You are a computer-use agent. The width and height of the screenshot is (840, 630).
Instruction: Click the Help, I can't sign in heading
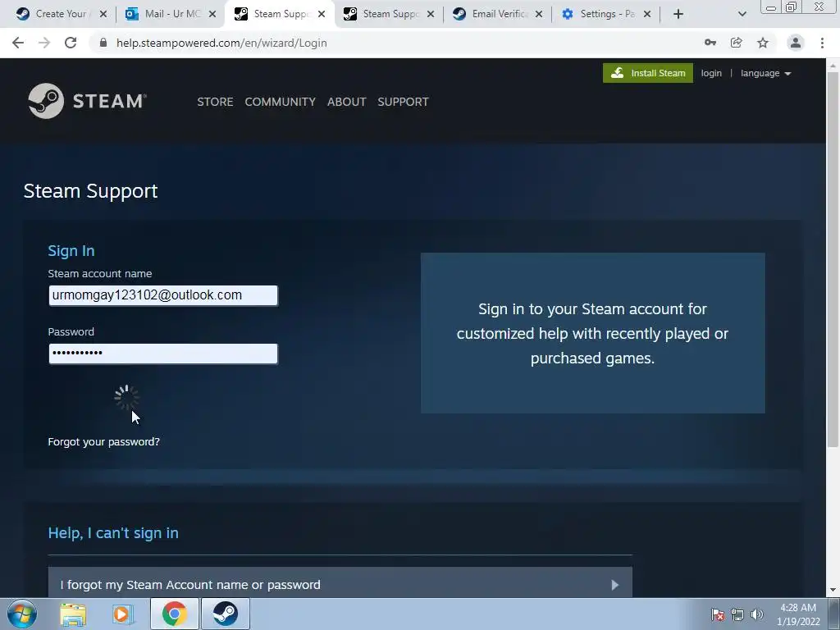[x=113, y=533]
